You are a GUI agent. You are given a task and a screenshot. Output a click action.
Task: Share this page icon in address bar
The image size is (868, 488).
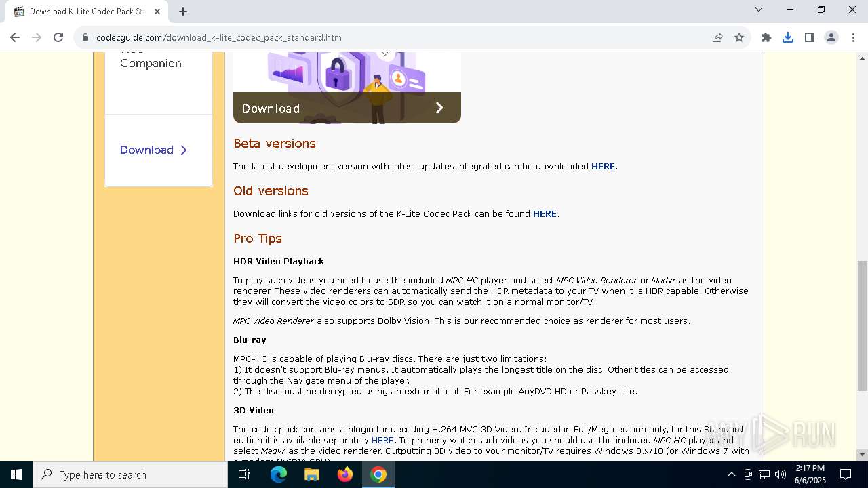click(x=717, y=37)
